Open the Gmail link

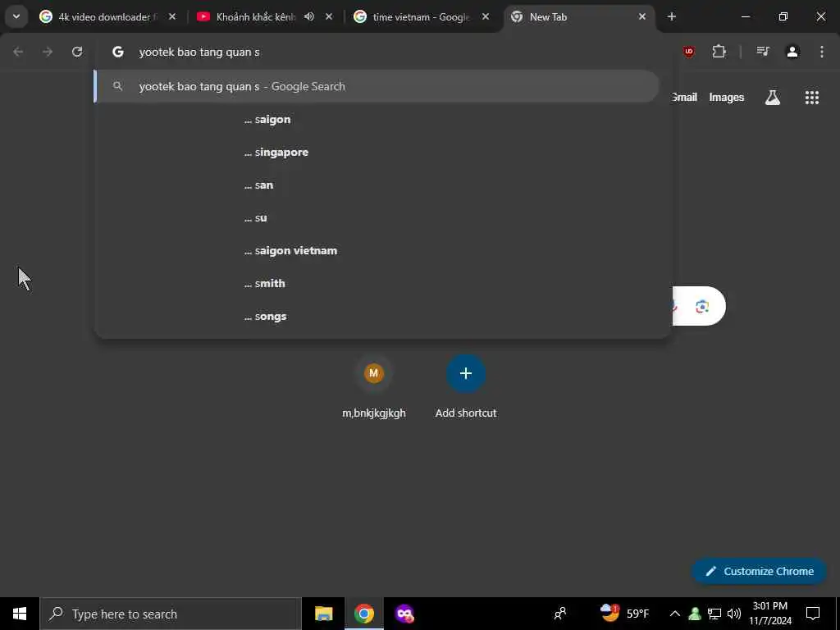point(685,97)
